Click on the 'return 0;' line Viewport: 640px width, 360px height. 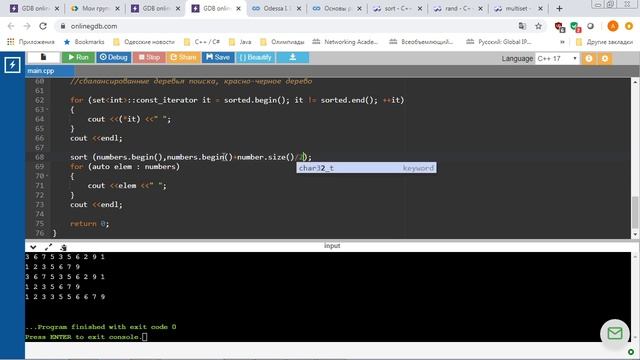coord(89,224)
